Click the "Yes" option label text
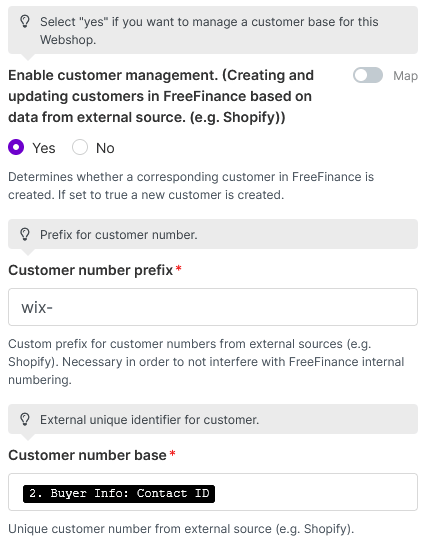The height and width of the screenshot is (540, 424). [x=44, y=148]
